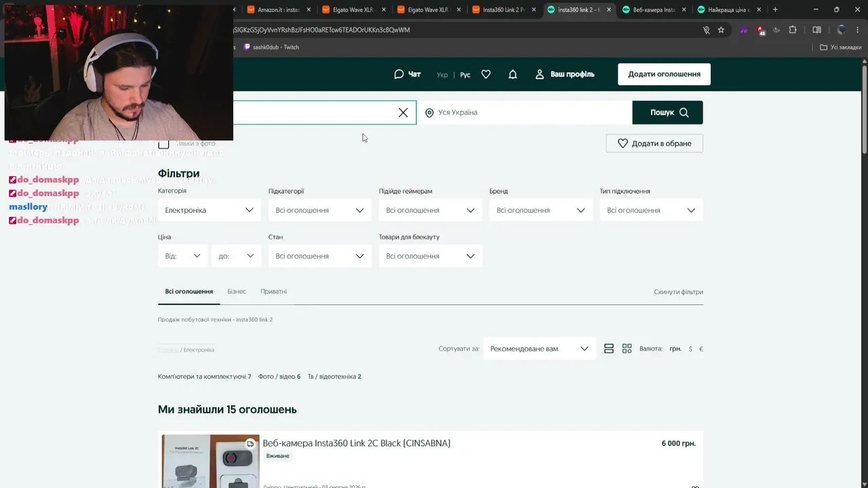Expand the Підкатегорії dropdown

(x=319, y=210)
